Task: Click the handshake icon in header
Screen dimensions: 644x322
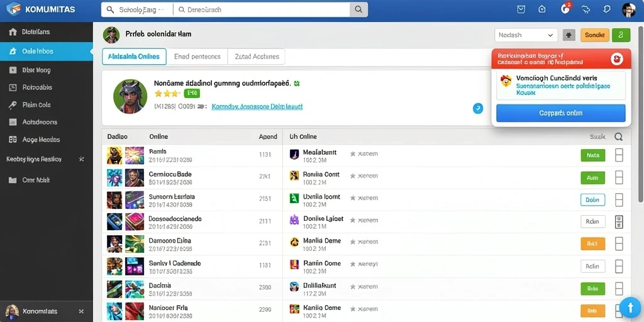Action: [586, 9]
